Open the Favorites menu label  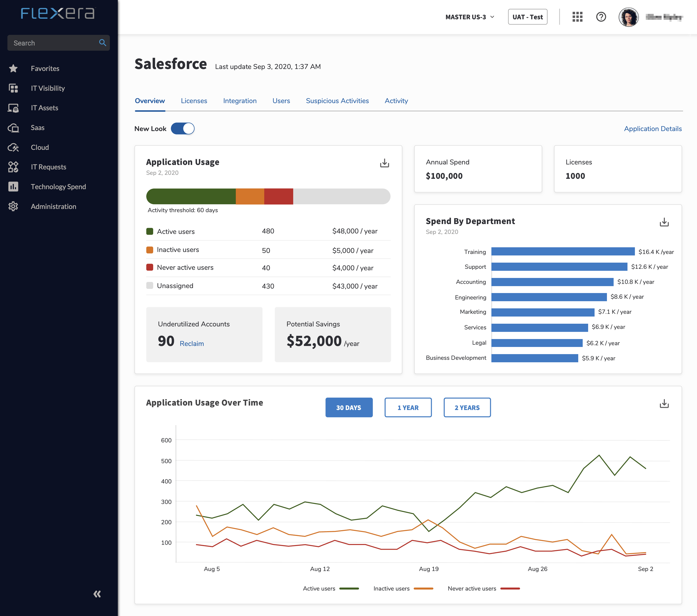[45, 68]
